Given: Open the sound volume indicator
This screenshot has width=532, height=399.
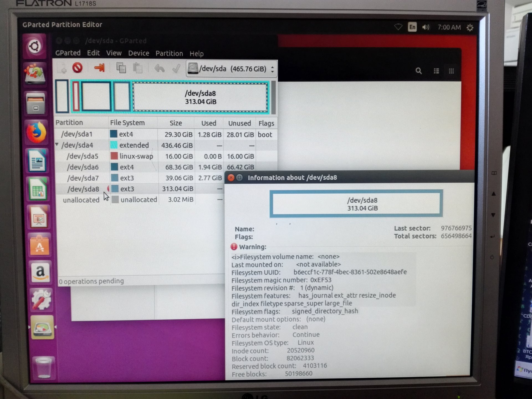Looking at the screenshot, I should click(x=426, y=27).
